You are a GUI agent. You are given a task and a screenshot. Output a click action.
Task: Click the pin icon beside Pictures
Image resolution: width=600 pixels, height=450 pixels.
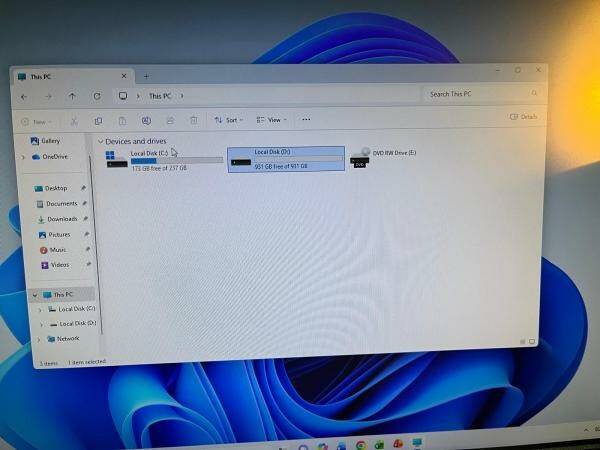[x=87, y=234]
